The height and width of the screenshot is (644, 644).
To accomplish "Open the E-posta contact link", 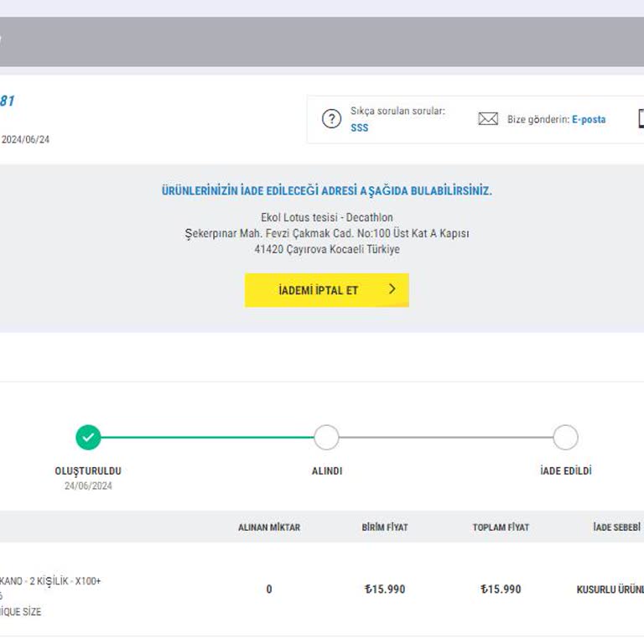I will coord(589,120).
